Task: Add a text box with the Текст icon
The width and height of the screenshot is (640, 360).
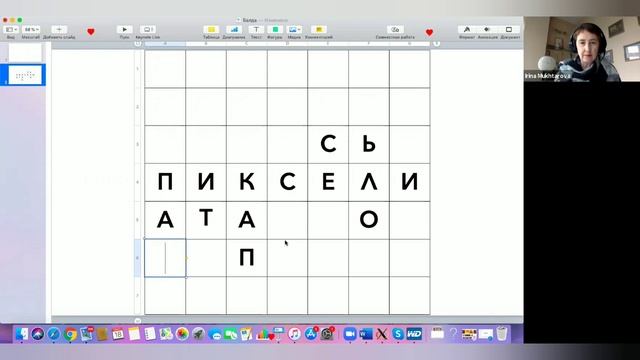Action: pos(256,29)
